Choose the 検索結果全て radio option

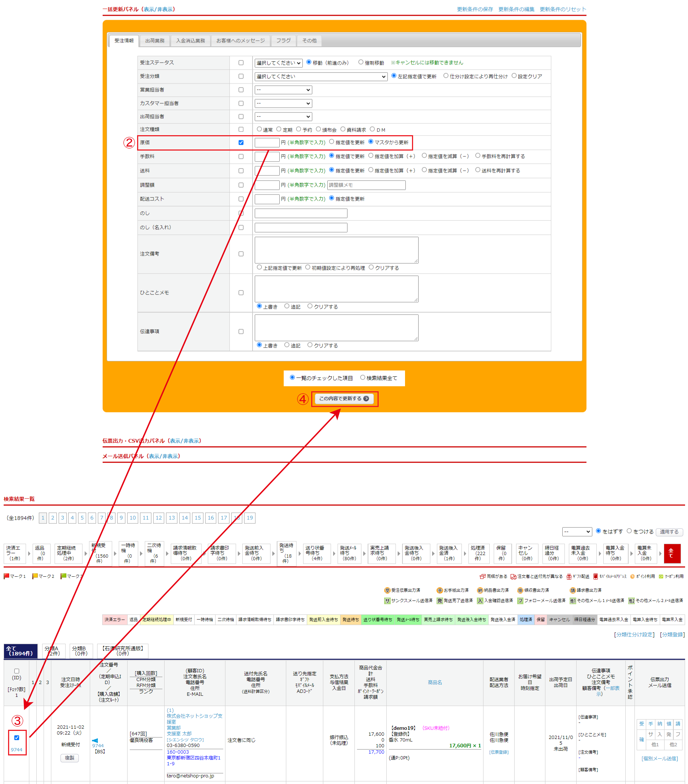[363, 377]
